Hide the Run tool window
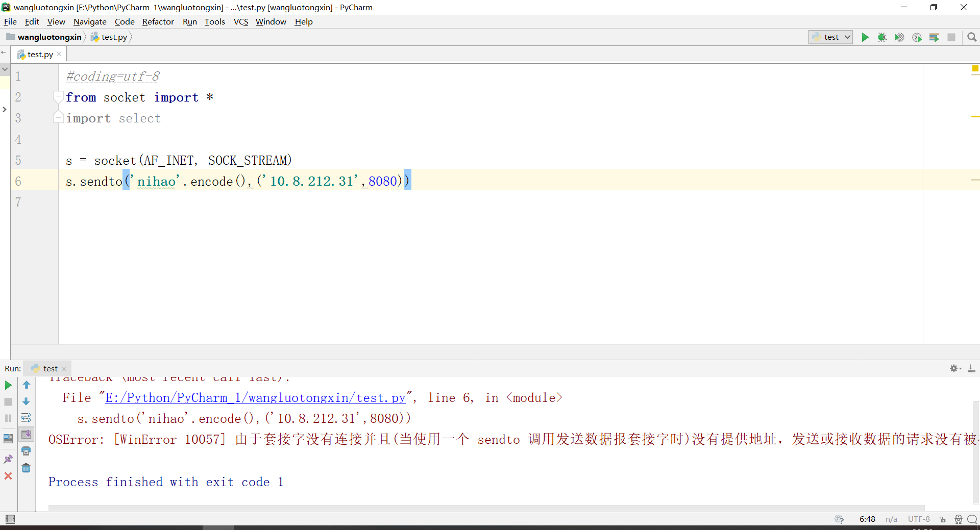The width and height of the screenshot is (980, 530). (972, 368)
